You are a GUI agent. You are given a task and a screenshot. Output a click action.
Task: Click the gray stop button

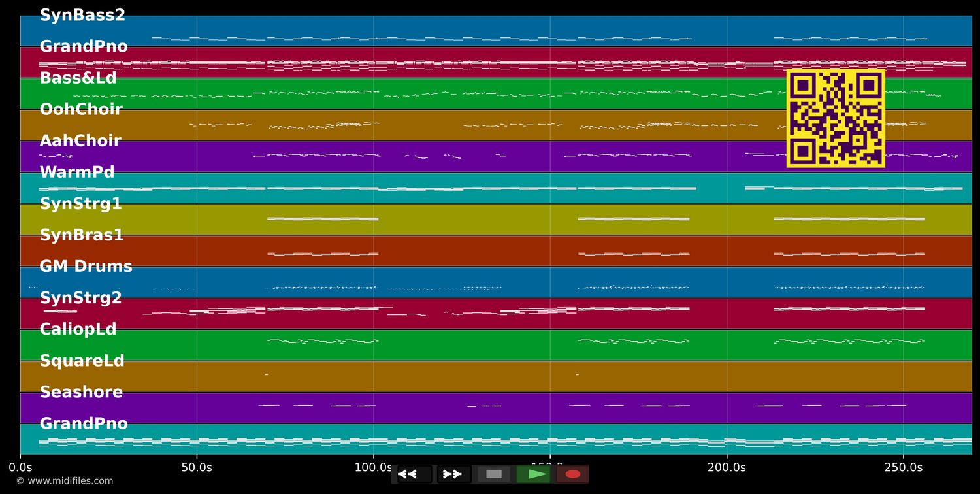[494, 474]
